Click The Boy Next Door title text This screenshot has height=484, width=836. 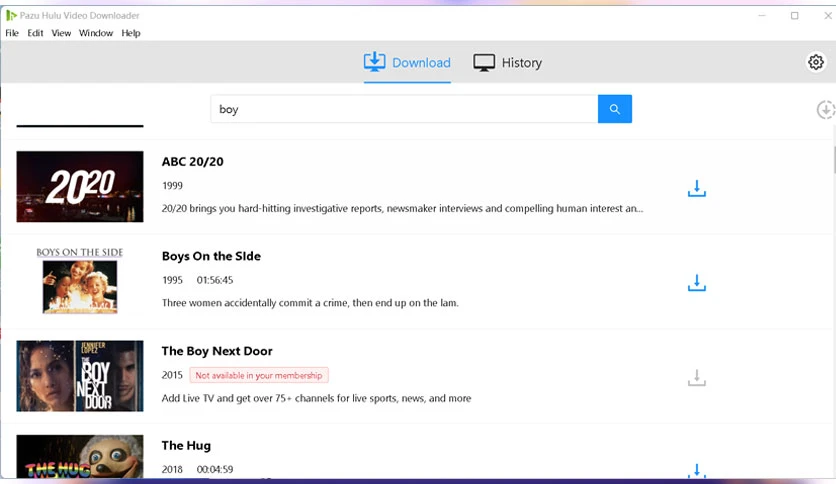point(217,351)
